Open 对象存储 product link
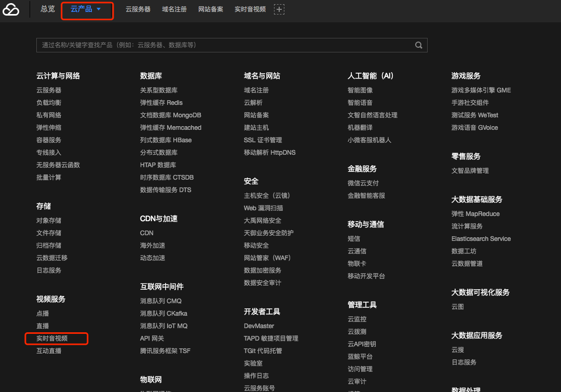Image resolution: width=561 pixels, height=392 pixels. (49, 221)
